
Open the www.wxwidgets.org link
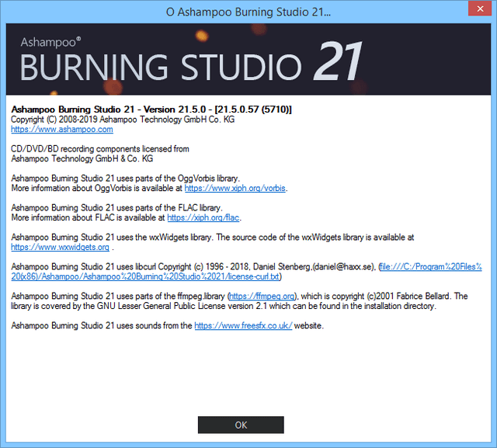pos(61,247)
